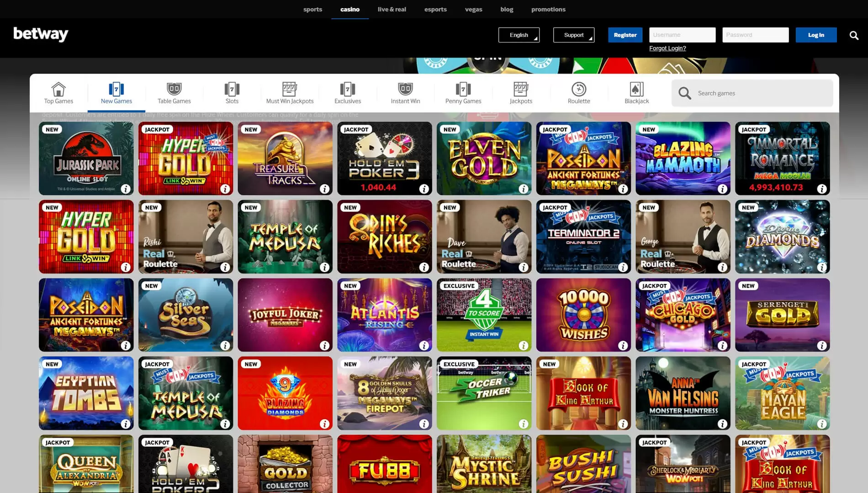Show info for Blazing Diamonds game
The height and width of the screenshot is (493, 868).
pos(324,424)
